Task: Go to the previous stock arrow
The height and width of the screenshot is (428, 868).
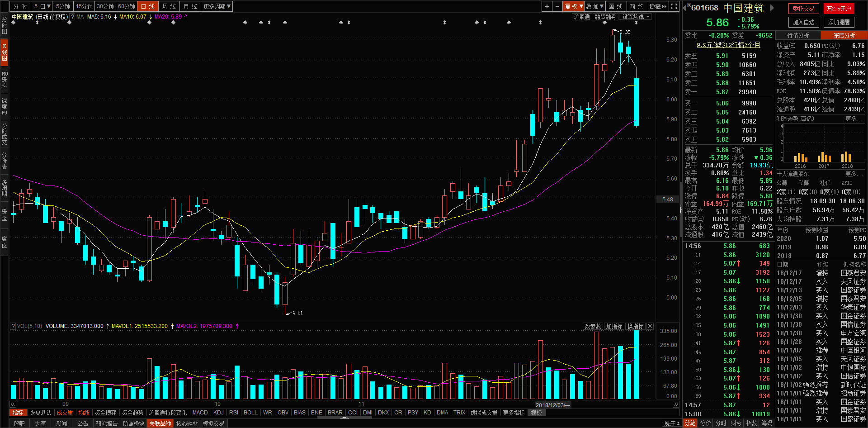Action: coord(685,8)
